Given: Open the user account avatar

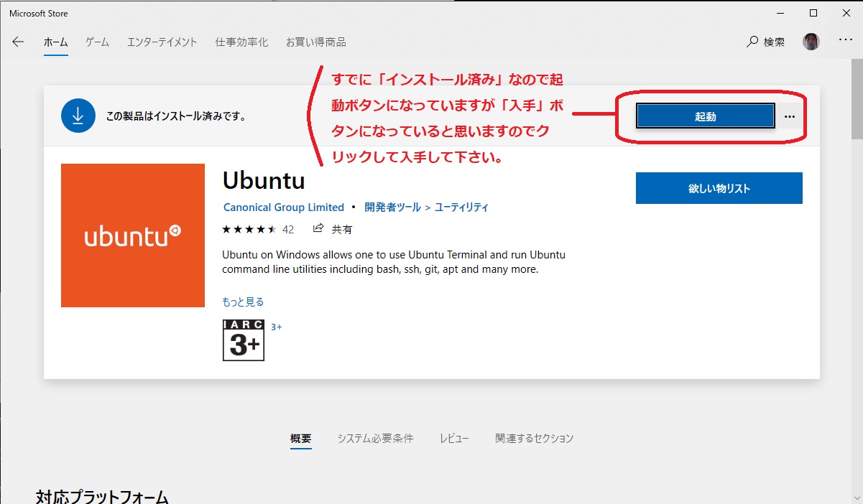Looking at the screenshot, I should [811, 42].
